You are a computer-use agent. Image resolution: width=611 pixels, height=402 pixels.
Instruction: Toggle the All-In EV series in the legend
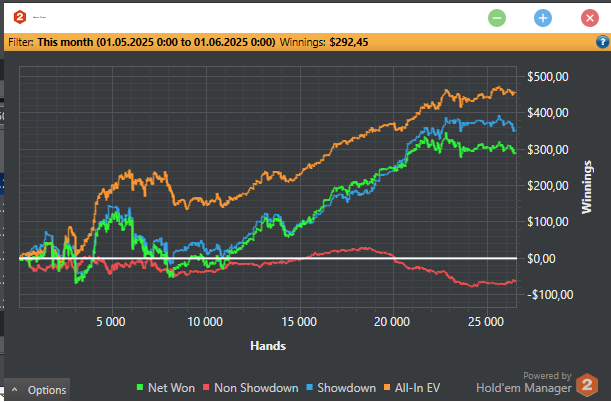coord(412,388)
